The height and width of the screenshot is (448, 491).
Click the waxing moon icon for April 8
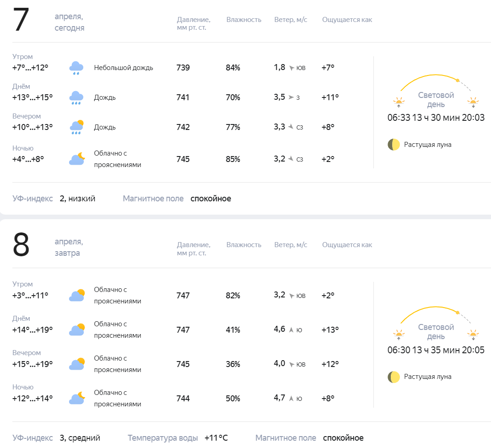click(394, 377)
